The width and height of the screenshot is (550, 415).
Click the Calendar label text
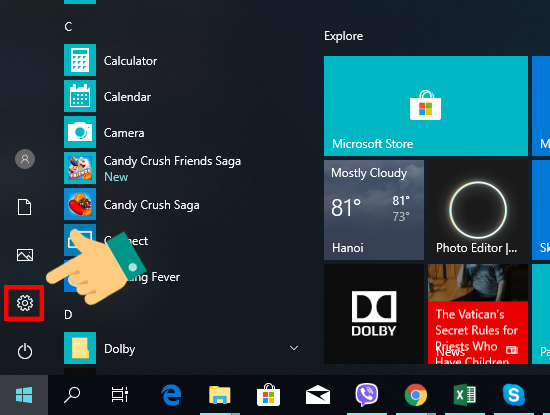[127, 97]
